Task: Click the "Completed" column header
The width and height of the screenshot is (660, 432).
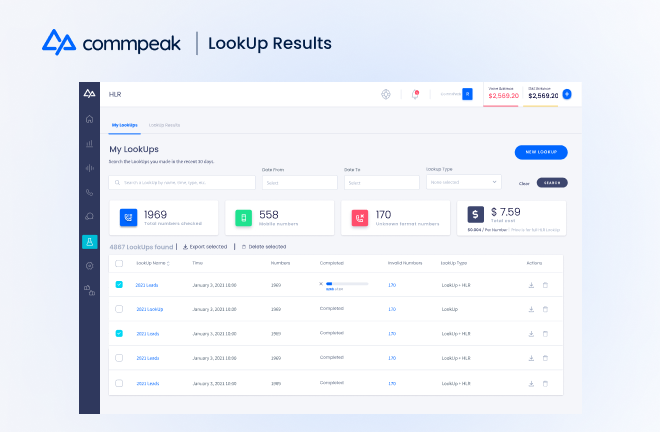Action: point(332,263)
